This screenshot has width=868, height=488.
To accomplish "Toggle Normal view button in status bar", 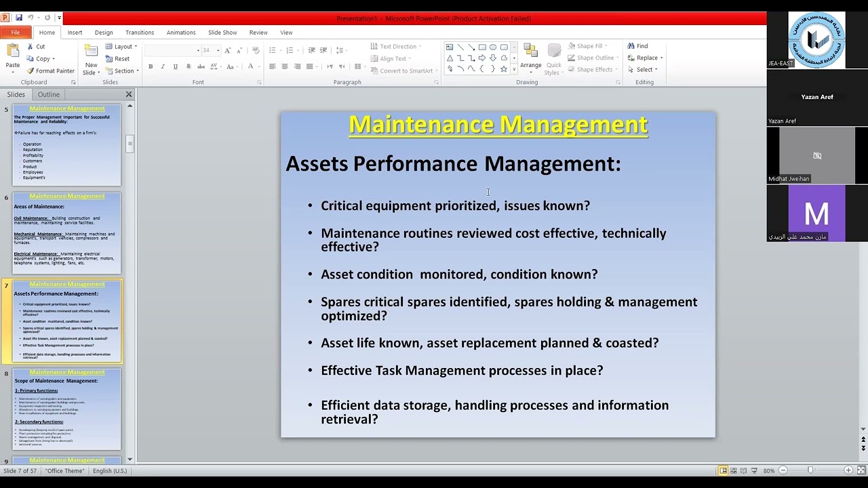I will pos(723,470).
